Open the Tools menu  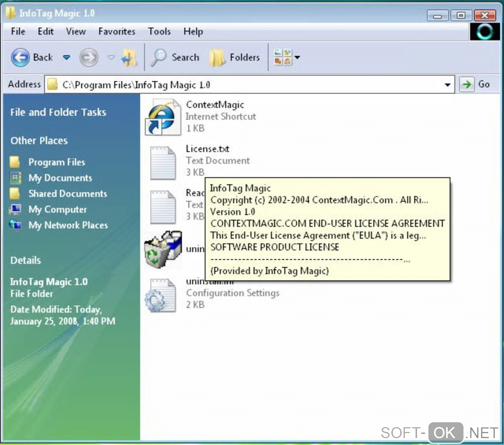coord(159,32)
